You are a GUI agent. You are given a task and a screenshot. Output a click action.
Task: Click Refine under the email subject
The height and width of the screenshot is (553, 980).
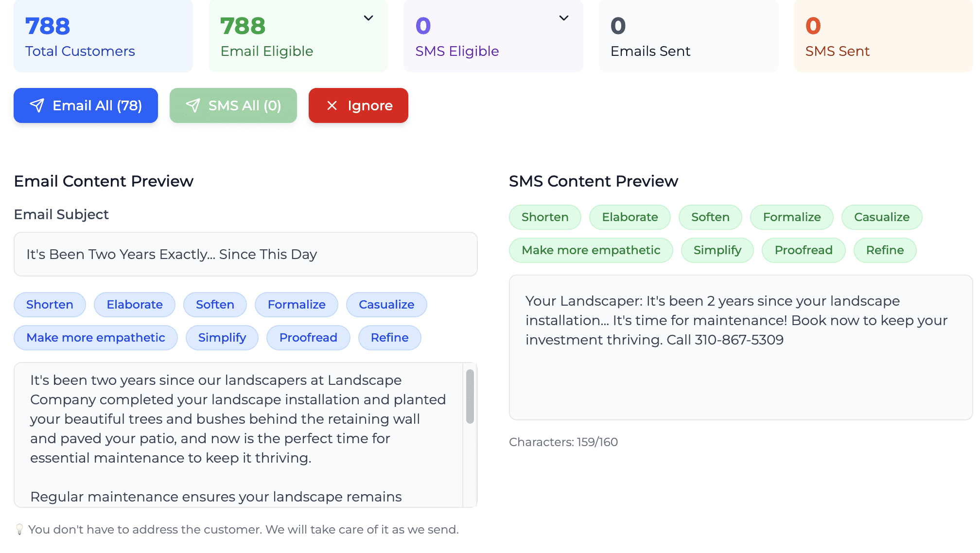(x=389, y=337)
